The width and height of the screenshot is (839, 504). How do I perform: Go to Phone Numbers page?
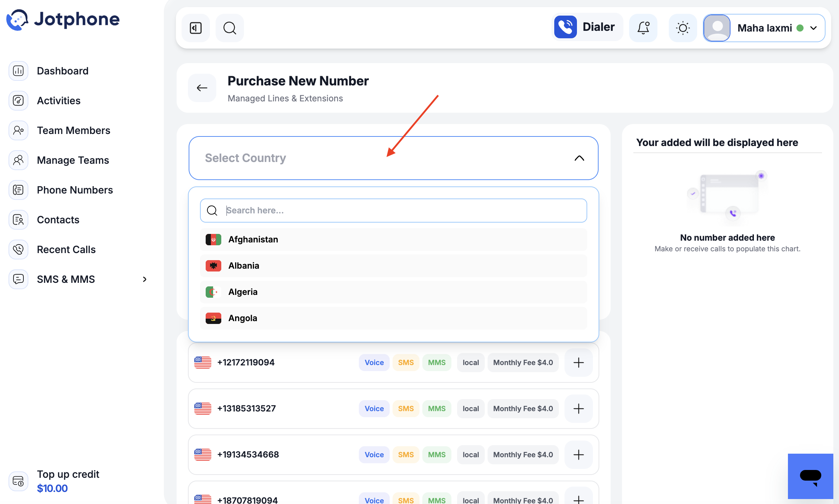click(x=75, y=190)
